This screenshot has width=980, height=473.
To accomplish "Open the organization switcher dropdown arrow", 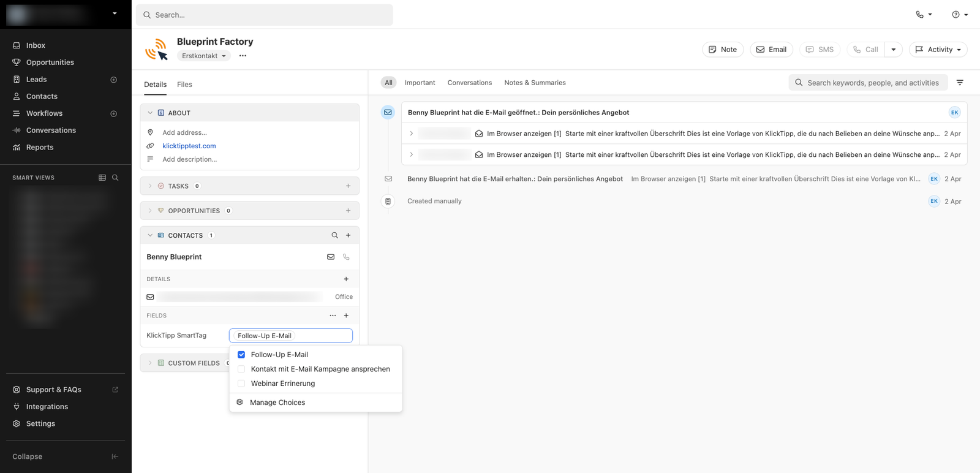I will coord(115,13).
